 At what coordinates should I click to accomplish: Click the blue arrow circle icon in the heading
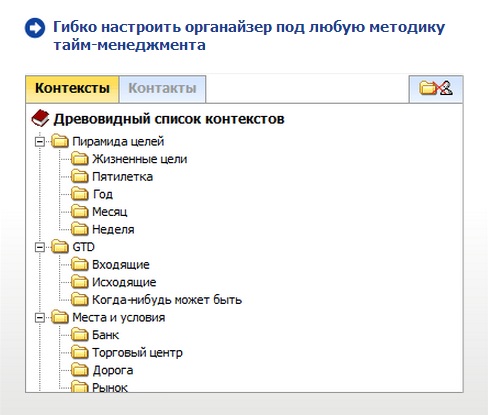tap(35, 28)
